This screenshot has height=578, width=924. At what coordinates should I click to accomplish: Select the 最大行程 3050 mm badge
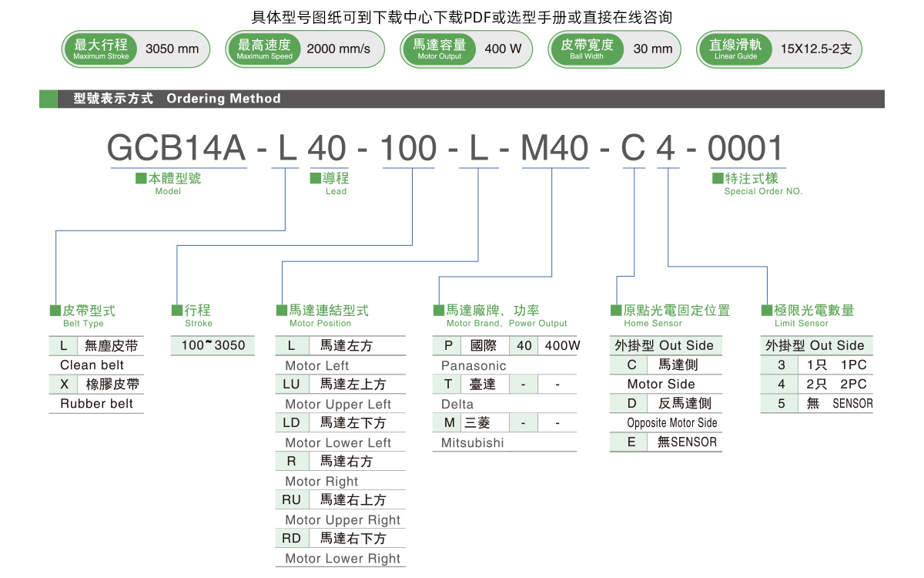pos(136,49)
